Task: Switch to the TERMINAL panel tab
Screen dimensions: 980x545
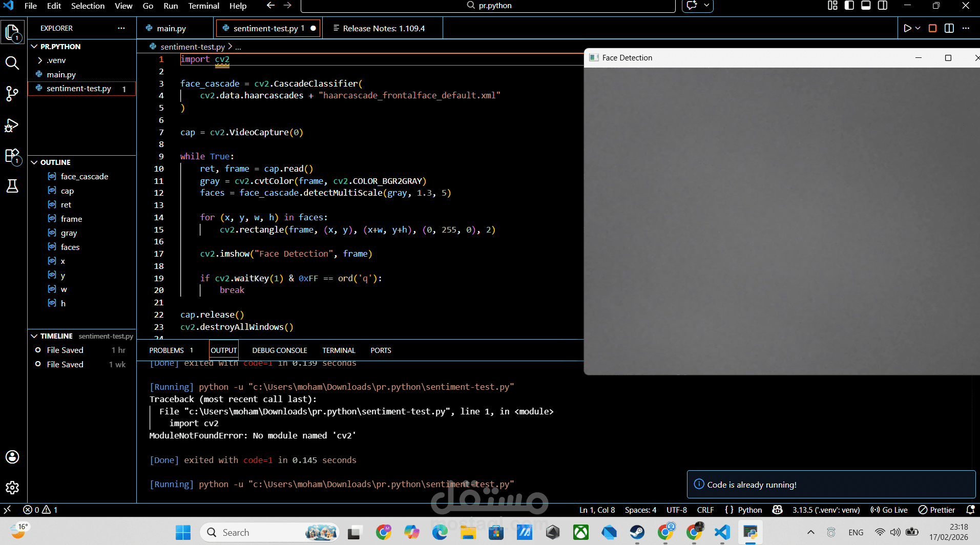Action: [339, 350]
